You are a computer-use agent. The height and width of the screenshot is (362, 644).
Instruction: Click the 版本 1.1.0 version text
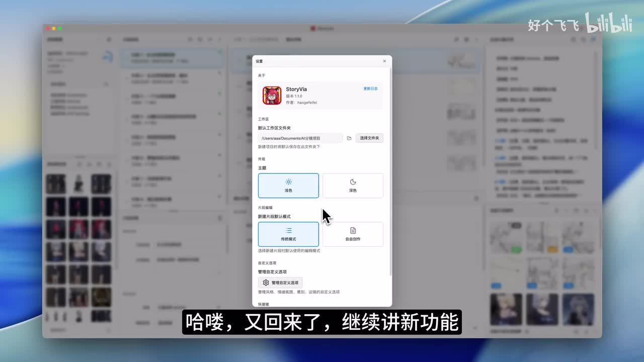294,96
